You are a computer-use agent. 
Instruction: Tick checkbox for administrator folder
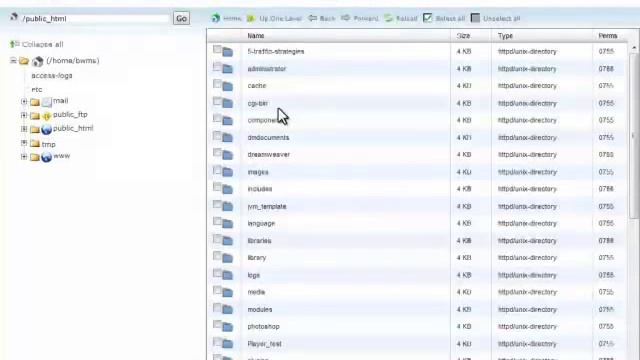click(x=217, y=67)
